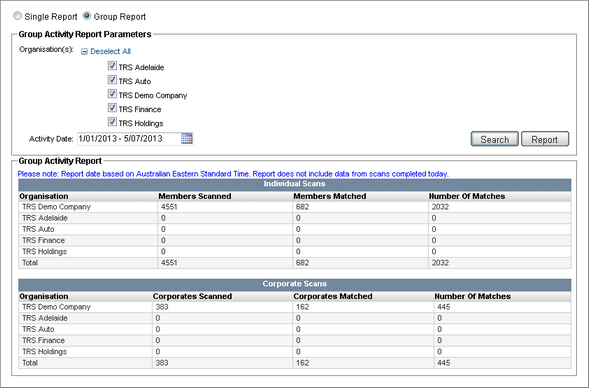Click the Report button
The height and width of the screenshot is (388, 589).
point(545,139)
